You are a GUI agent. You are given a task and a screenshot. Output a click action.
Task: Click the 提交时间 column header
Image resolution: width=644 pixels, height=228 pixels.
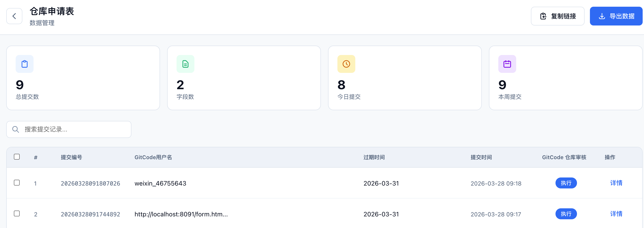(x=481, y=157)
